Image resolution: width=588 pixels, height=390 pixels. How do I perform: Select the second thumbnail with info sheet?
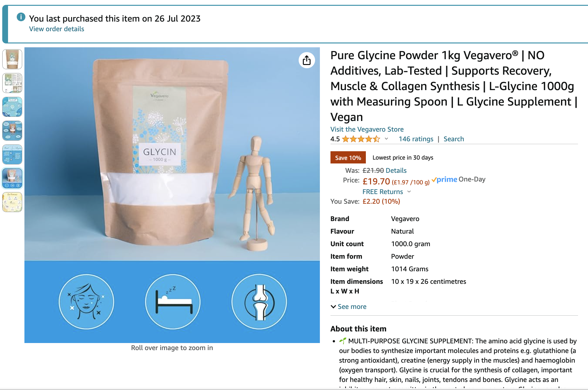(12, 83)
